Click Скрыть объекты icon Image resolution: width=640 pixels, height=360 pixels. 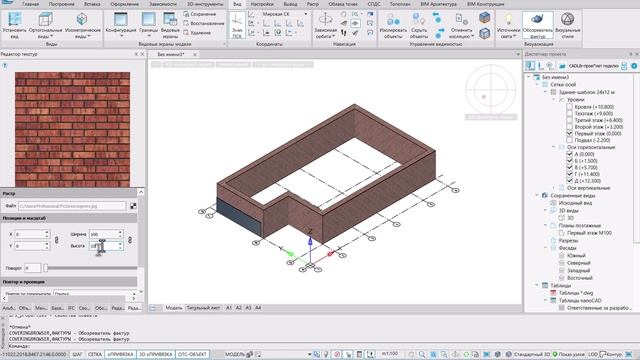coord(419,20)
